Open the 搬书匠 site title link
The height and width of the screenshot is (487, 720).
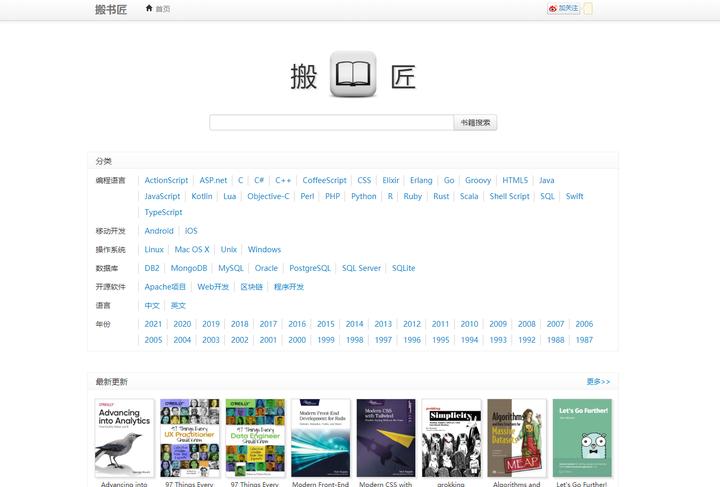(111, 9)
